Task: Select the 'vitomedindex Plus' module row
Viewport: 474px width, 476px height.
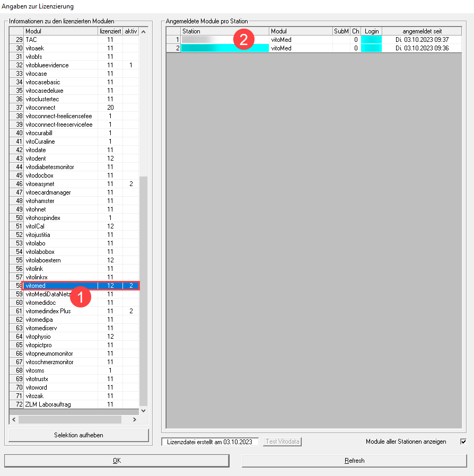Action: [74, 311]
